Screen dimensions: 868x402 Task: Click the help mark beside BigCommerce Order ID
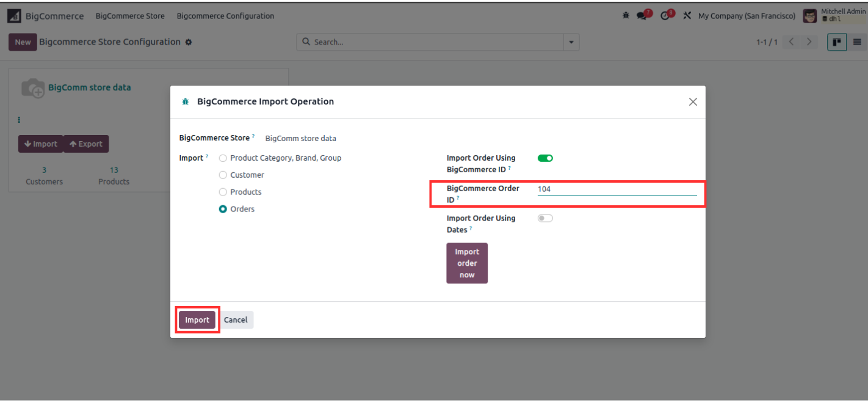(x=458, y=199)
